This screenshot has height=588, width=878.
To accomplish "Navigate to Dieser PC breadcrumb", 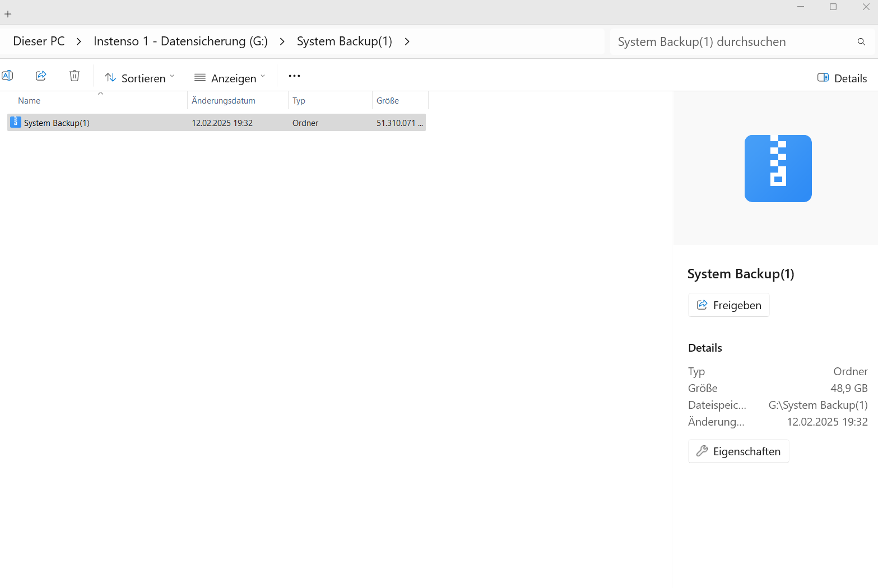I will 39,41.
